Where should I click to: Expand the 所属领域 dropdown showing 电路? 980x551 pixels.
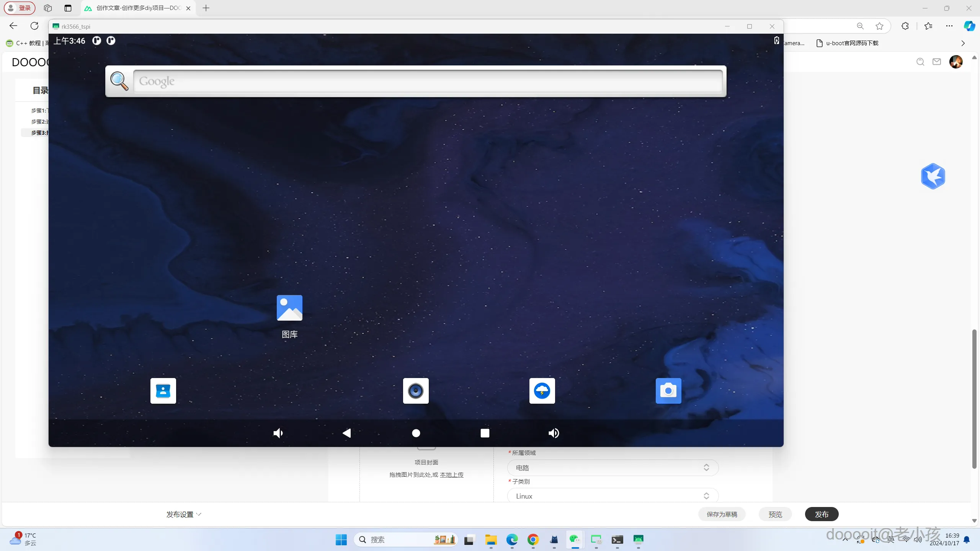(x=612, y=468)
